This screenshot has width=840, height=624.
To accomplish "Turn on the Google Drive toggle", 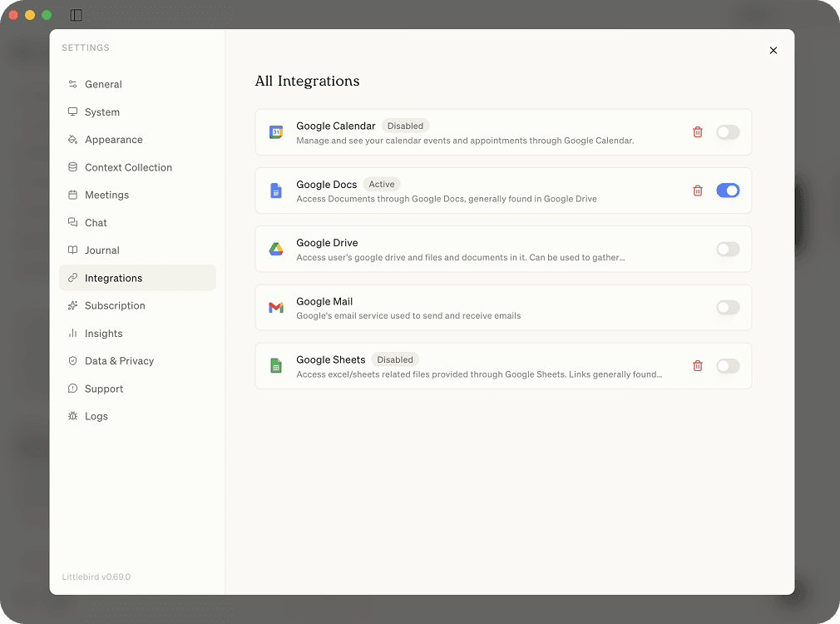I will (x=728, y=249).
